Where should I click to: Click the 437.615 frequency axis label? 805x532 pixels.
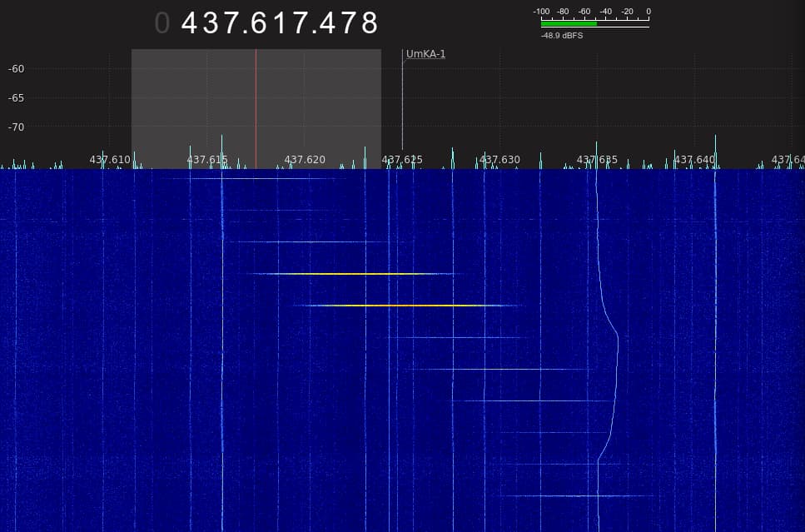pos(207,160)
